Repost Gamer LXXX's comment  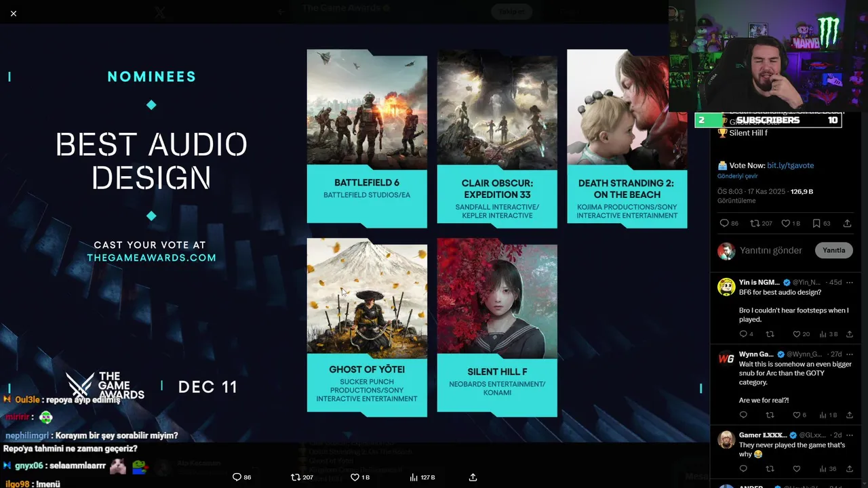770,468
